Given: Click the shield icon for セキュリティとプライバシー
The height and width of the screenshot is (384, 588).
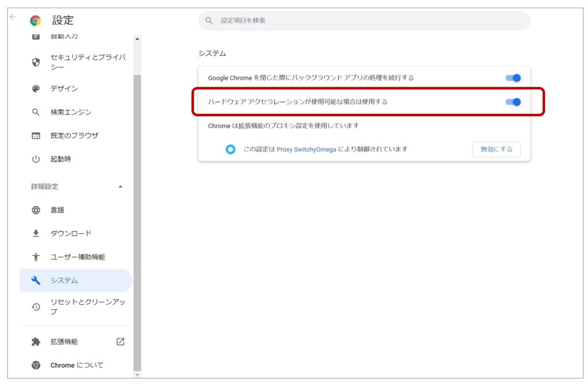Looking at the screenshot, I should click(36, 62).
